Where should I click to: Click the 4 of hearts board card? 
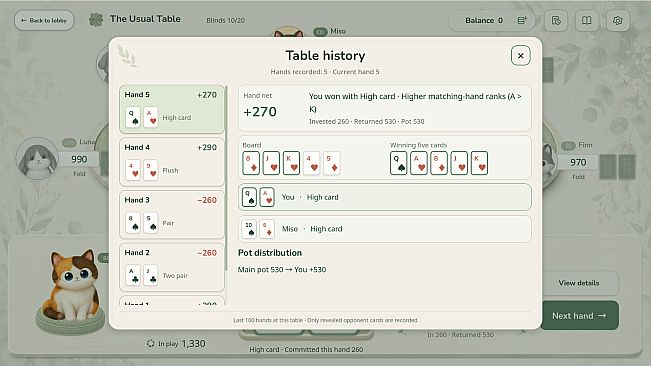[311, 163]
